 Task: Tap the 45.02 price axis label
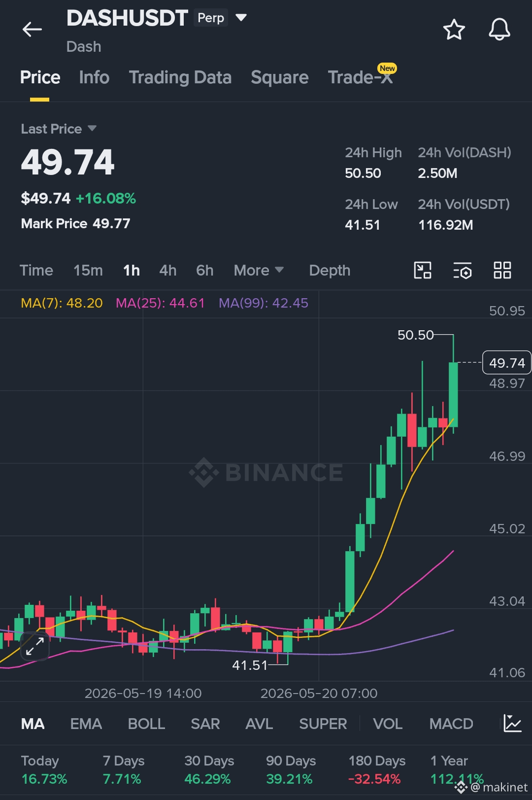coord(507,528)
